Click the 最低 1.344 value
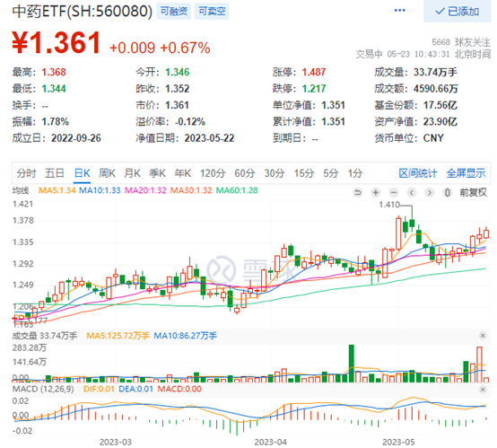 (54, 89)
